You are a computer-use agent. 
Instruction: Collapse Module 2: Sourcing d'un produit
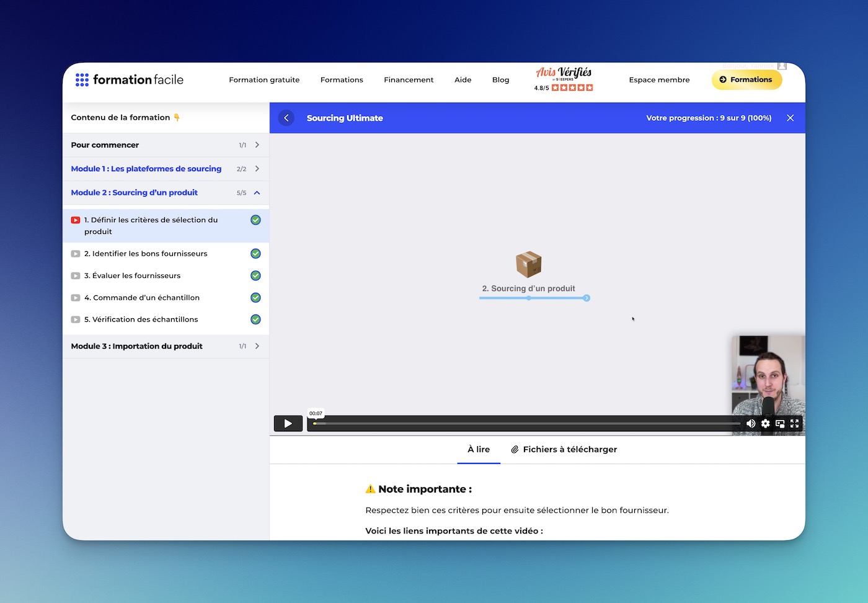click(257, 193)
